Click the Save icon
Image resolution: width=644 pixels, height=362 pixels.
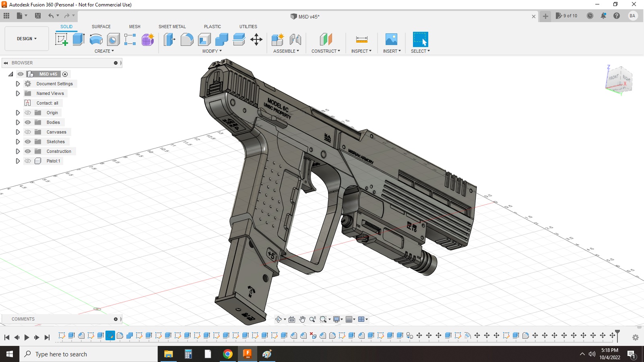click(x=38, y=16)
